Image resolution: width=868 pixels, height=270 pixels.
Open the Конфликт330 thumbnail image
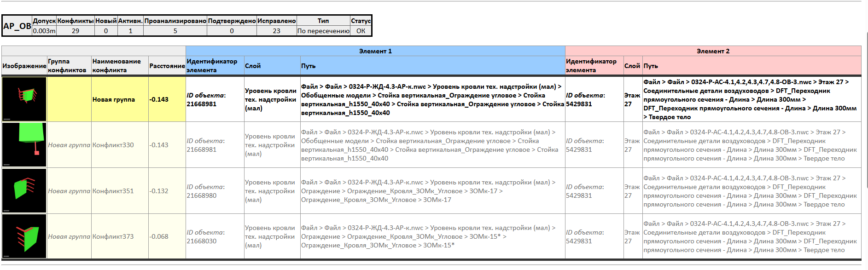pyautogui.click(x=24, y=144)
